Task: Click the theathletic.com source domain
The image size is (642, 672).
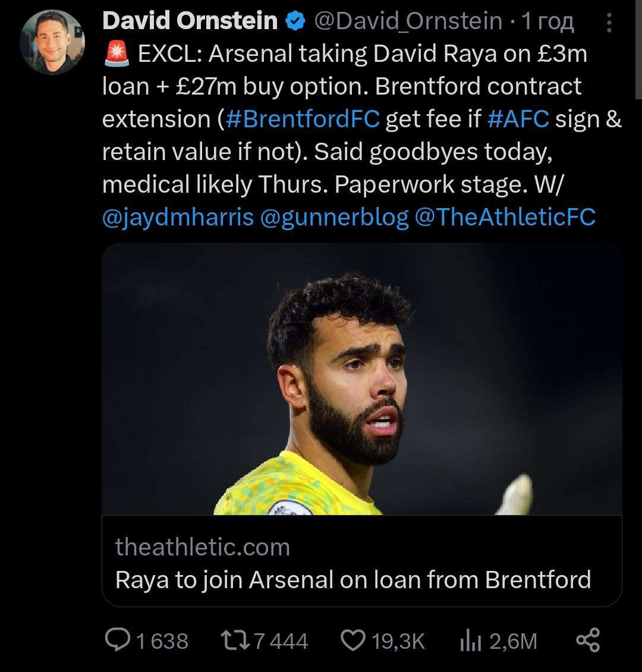Action: pyautogui.click(x=203, y=547)
